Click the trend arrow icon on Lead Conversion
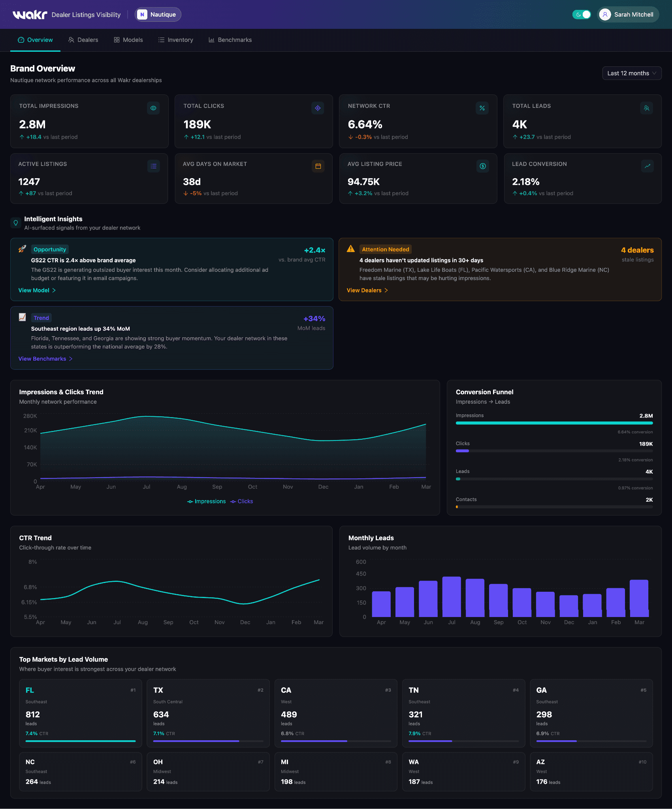Image resolution: width=672 pixels, height=809 pixels. (647, 166)
